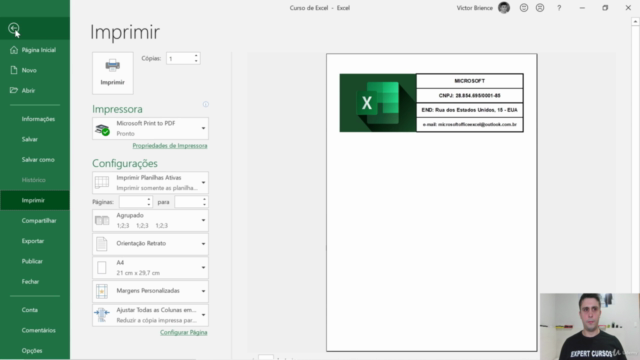Screen dimensions: 640x360
Task: Increase the Cópias count with up arrow
Action: [x=196, y=56]
